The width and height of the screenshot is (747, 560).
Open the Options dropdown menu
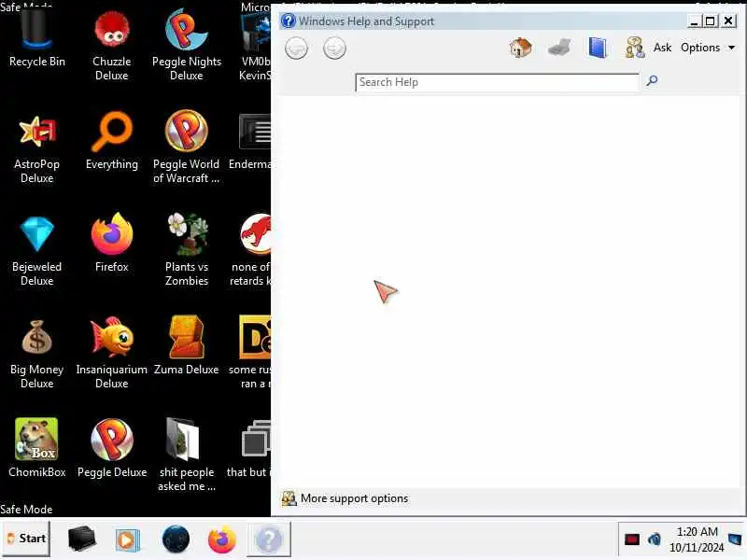point(708,48)
